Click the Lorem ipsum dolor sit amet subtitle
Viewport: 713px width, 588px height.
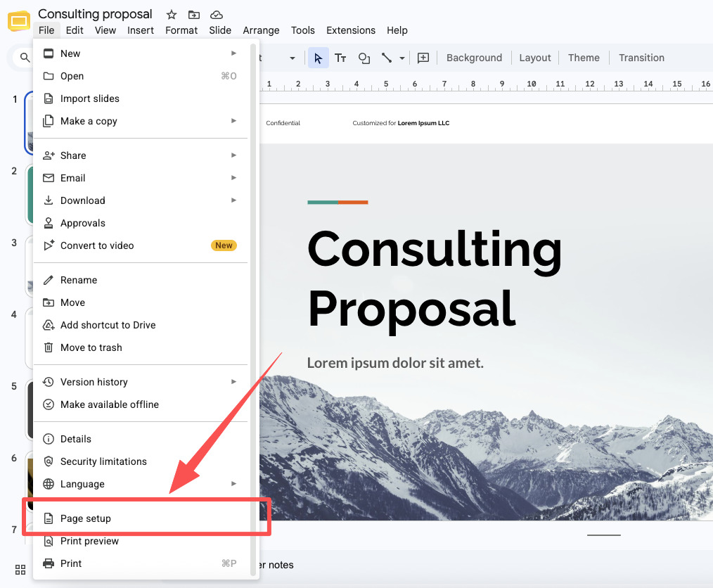click(x=395, y=363)
